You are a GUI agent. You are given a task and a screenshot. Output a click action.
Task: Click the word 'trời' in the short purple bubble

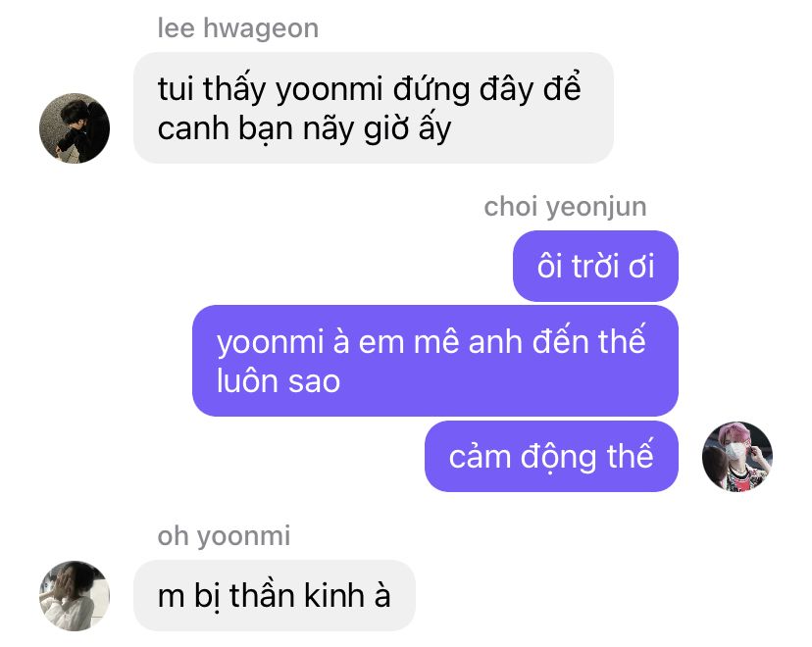point(595,266)
